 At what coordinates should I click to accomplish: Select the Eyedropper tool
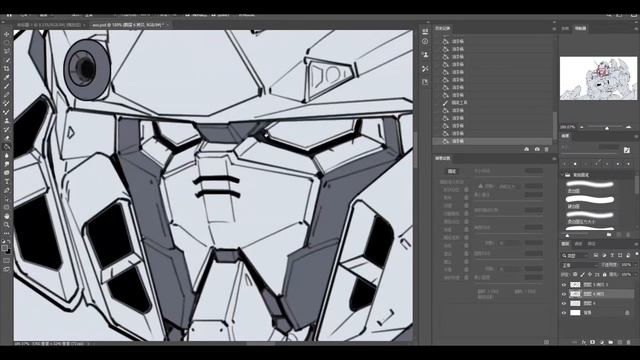[7, 77]
